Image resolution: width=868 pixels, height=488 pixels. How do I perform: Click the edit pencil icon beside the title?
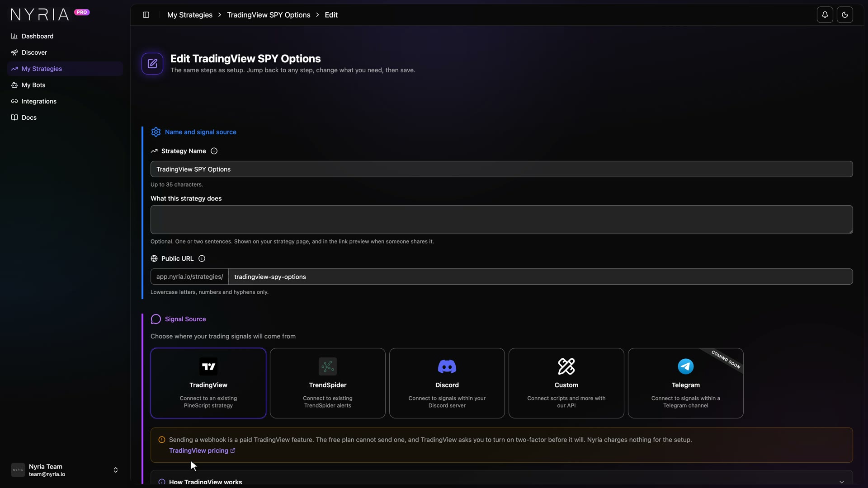(x=152, y=64)
